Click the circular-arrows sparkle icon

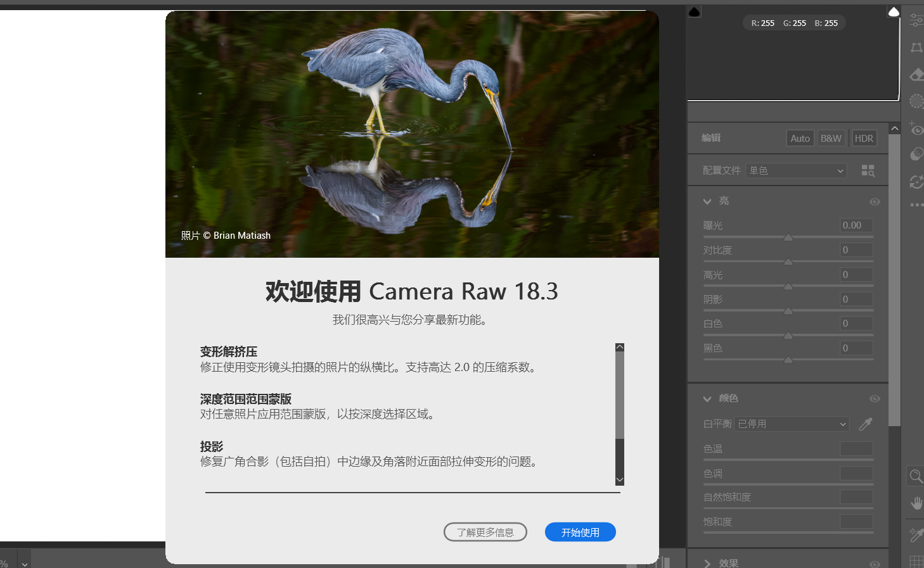tap(916, 182)
